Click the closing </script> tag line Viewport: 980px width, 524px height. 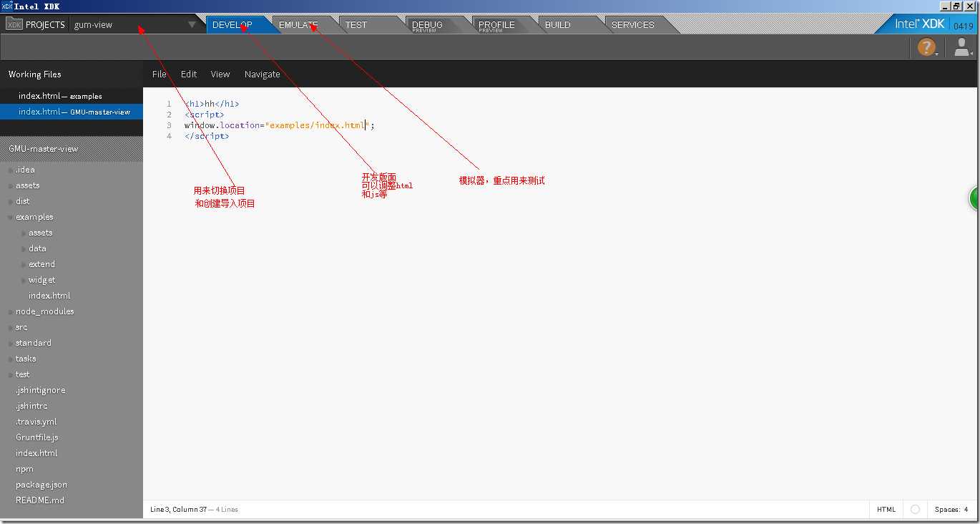[207, 136]
